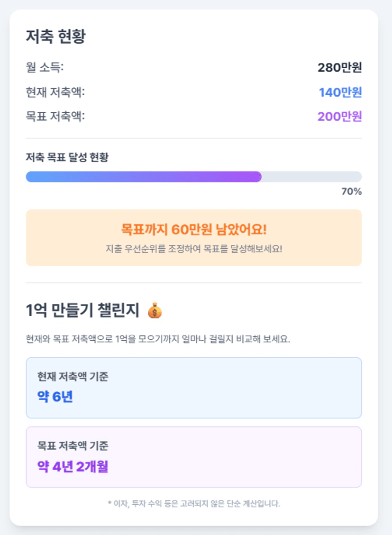Select the 70% progress label

tap(351, 191)
